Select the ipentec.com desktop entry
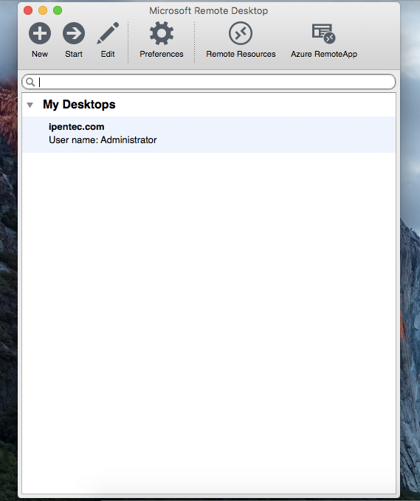Image resolution: width=420 pixels, height=501 pixels. click(209, 135)
